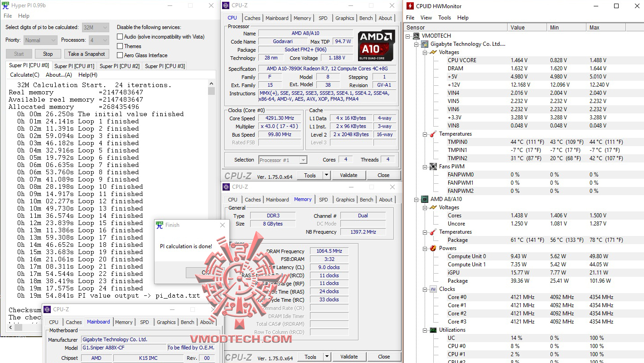Click the G1.Sniper A88X-CF model field
Screen dimensions: 644x363
(x=124, y=348)
